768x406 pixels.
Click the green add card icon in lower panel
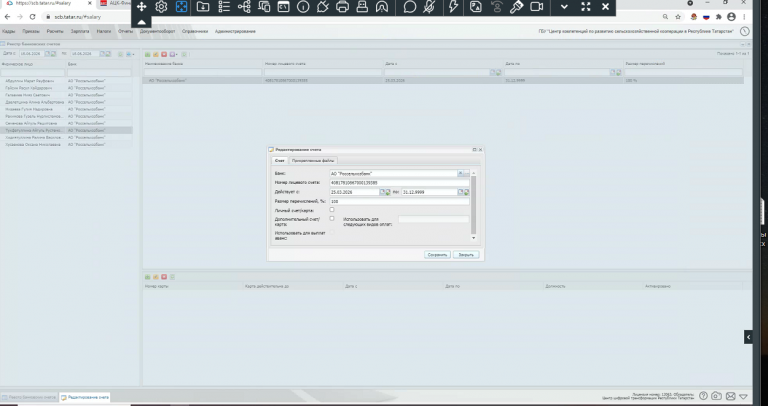pos(147,277)
